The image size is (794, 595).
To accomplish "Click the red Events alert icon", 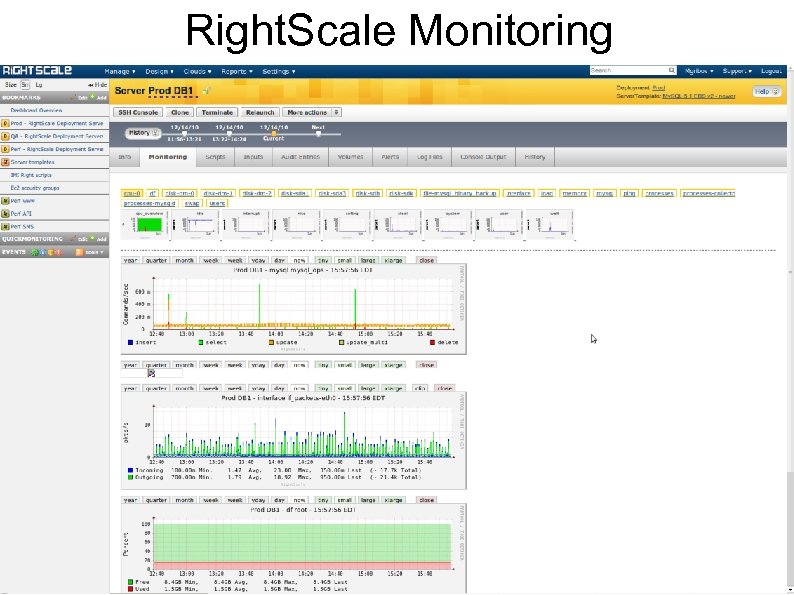I will 58,252.
